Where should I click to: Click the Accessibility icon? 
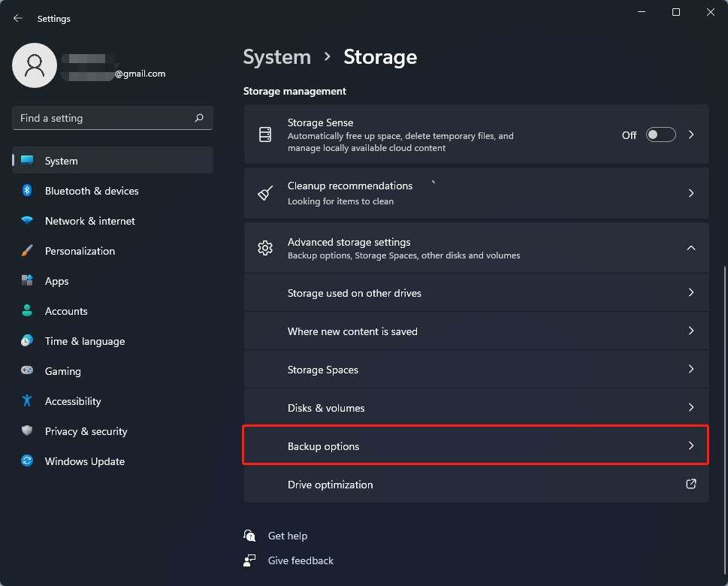click(26, 401)
